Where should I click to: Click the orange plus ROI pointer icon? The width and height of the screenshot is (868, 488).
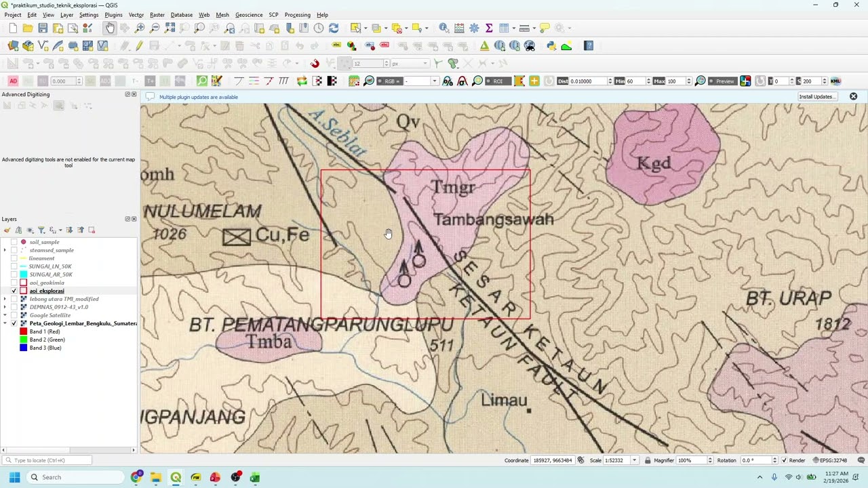534,81
